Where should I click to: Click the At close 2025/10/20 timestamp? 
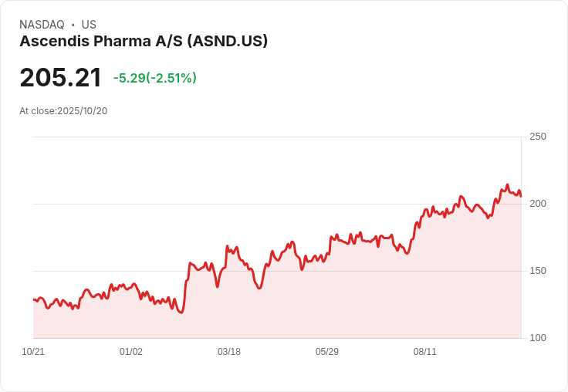(63, 111)
